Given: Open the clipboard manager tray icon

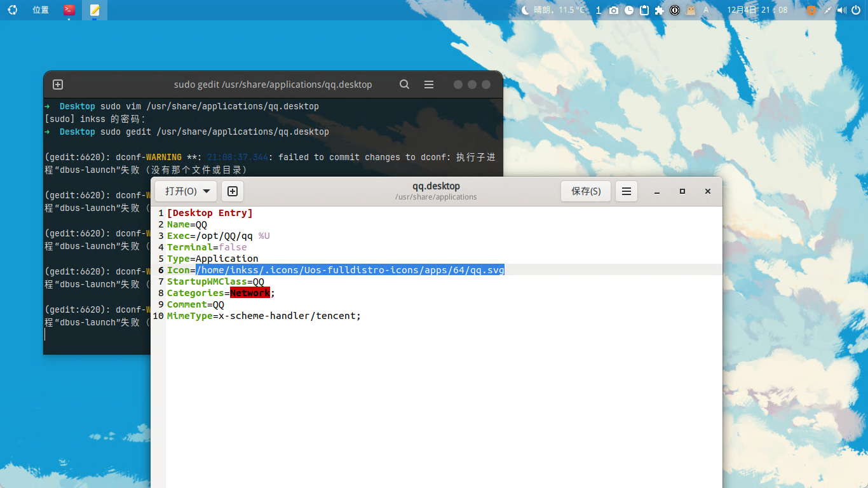Looking at the screenshot, I should tap(644, 10).
